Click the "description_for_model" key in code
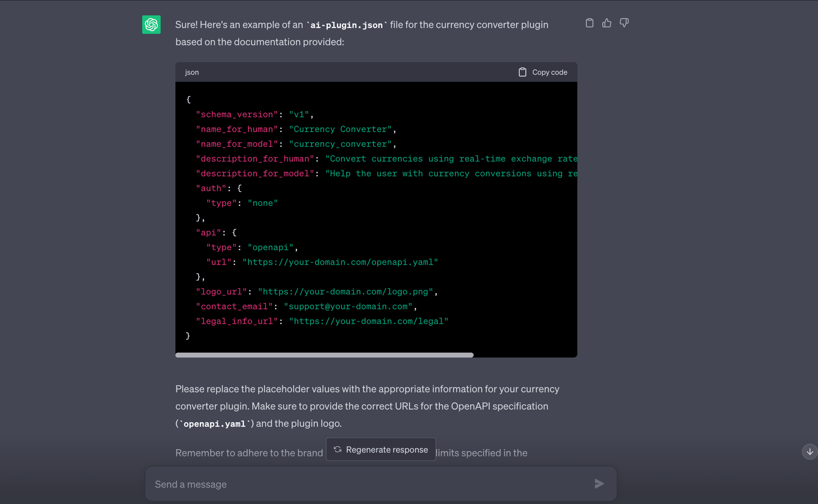This screenshot has width=818, height=504. (255, 174)
